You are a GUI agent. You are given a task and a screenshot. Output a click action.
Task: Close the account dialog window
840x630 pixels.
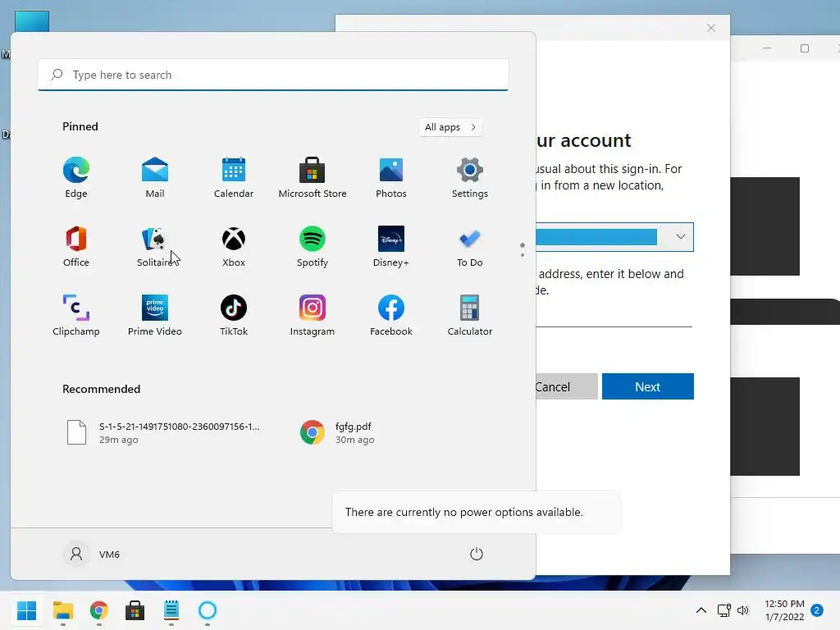(711, 28)
